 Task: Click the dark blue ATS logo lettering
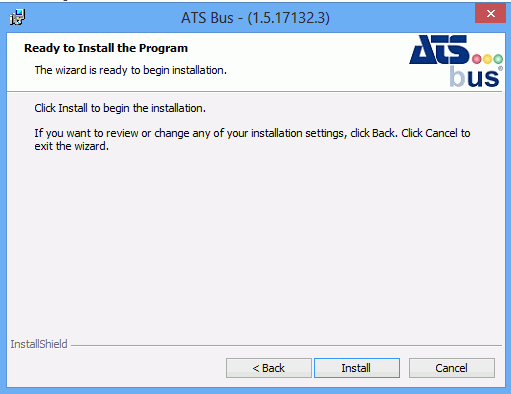coord(439,50)
